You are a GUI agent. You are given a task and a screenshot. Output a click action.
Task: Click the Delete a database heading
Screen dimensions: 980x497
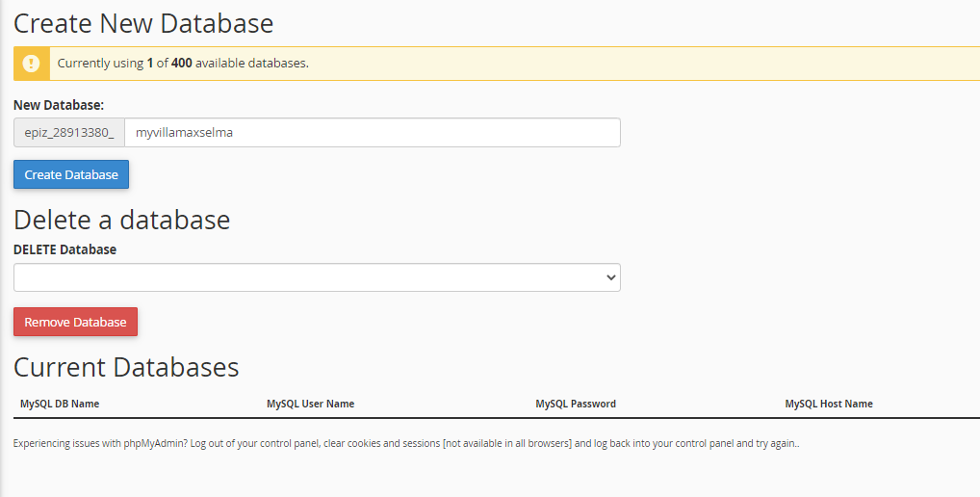tap(122, 220)
